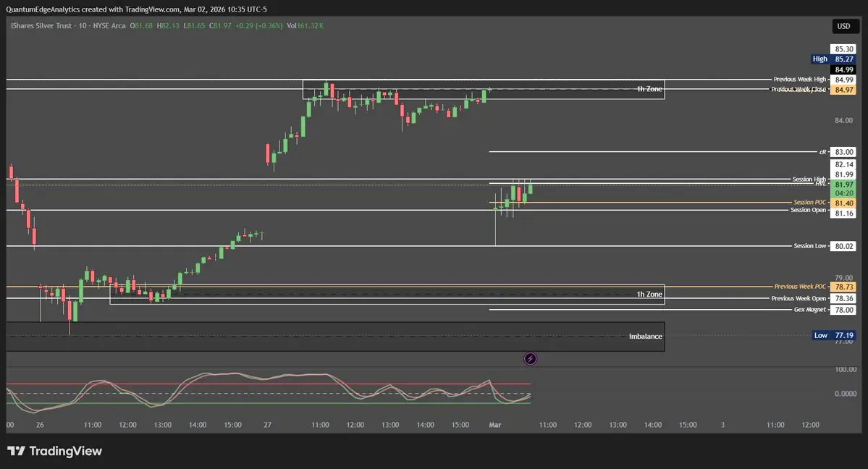The height and width of the screenshot is (469, 868).
Task: Click the 26 date on time axis
Action: (40, 425)
